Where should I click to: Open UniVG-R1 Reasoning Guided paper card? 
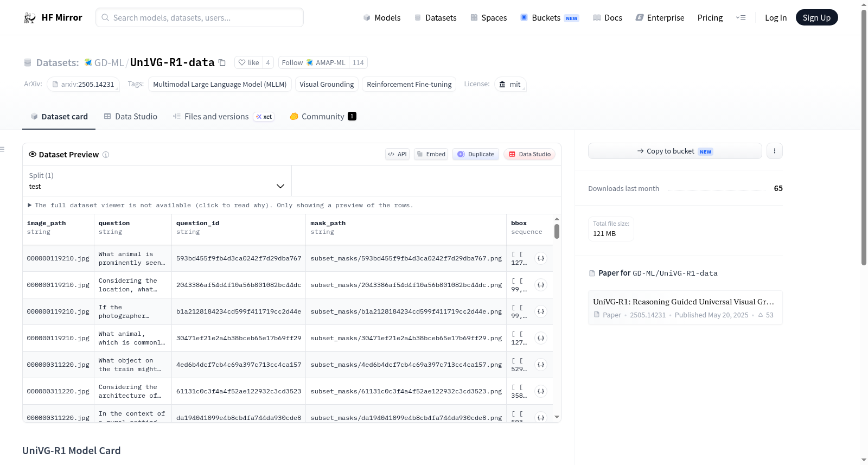pos(685,308)
